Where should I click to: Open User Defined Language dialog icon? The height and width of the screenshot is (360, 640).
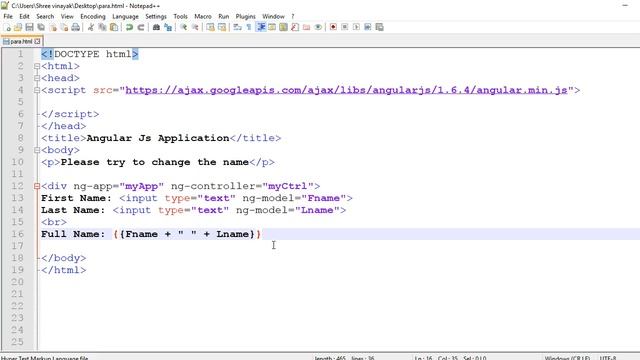(272, 27)
